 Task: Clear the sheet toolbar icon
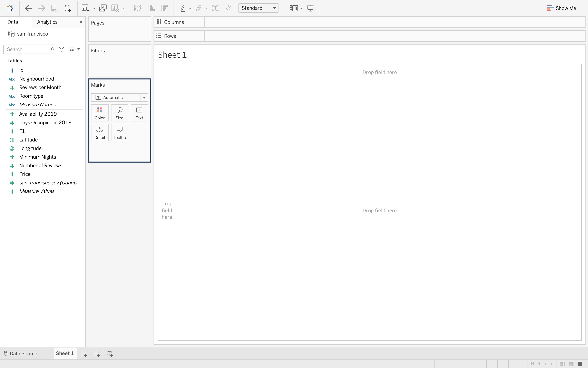pos(115,8)
